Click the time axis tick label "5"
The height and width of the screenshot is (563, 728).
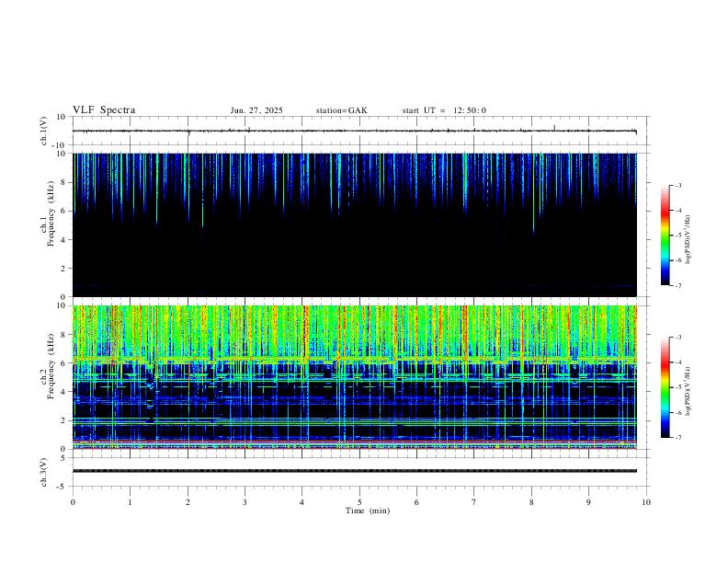click(x=359, y=502)
